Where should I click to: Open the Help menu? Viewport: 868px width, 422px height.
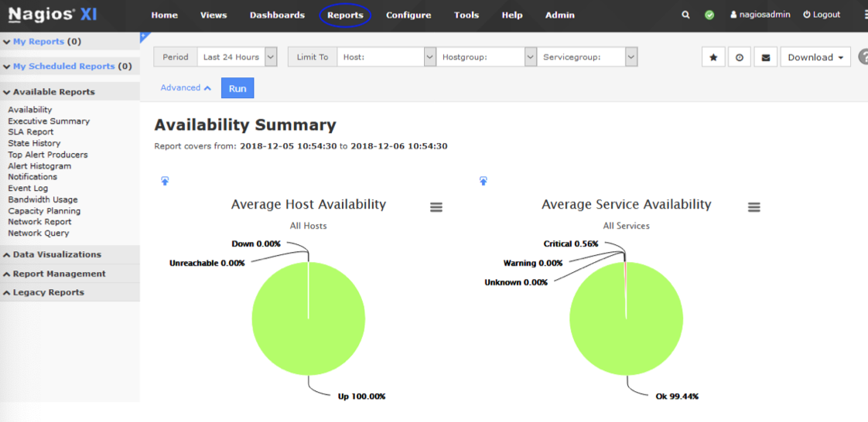pos(512,15)
